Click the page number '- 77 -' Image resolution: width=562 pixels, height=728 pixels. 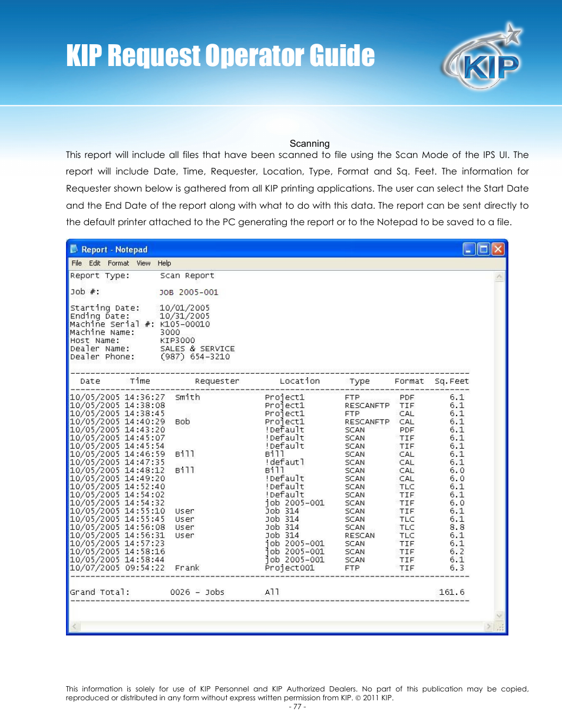pos(297,706)
